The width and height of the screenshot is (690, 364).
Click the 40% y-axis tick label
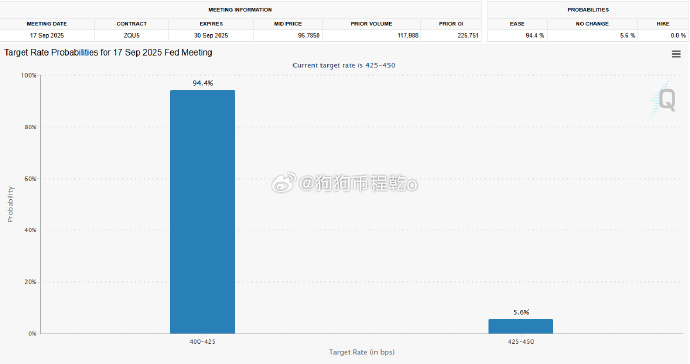pyautogui.click(x=30, y=230)
